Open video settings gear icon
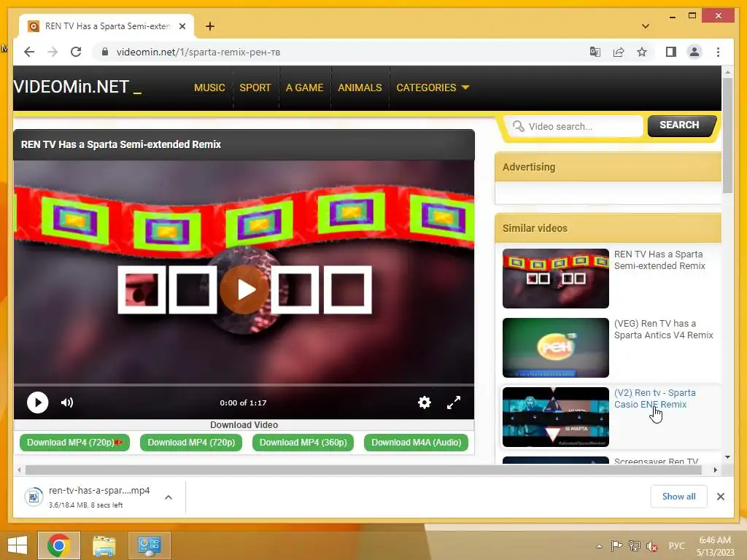 (424, 402)
